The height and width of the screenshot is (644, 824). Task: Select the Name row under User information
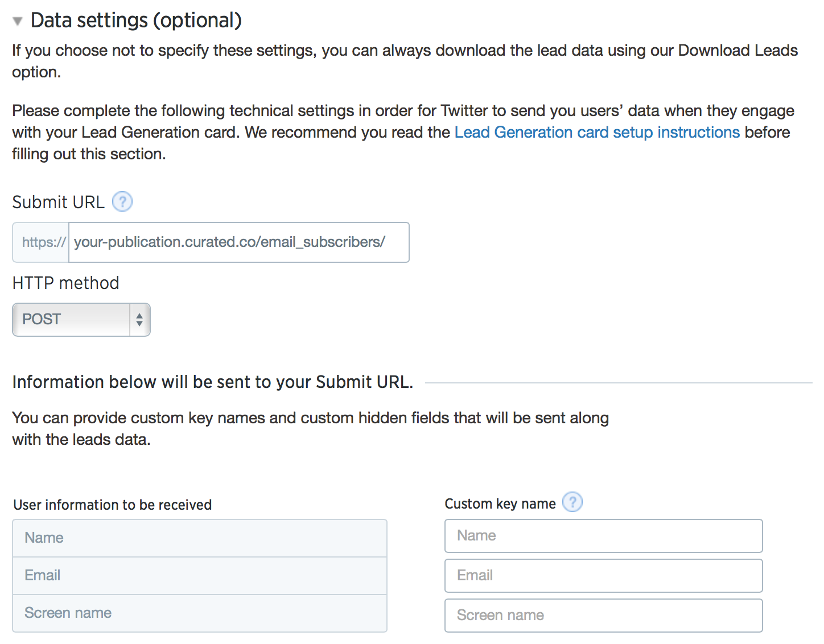[199, 538]
